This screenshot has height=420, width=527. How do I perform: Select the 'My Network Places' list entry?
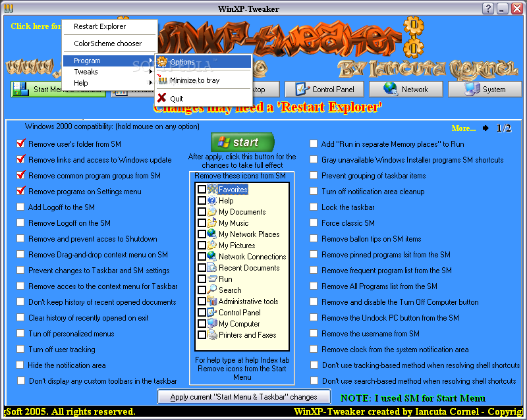(249, 234)
